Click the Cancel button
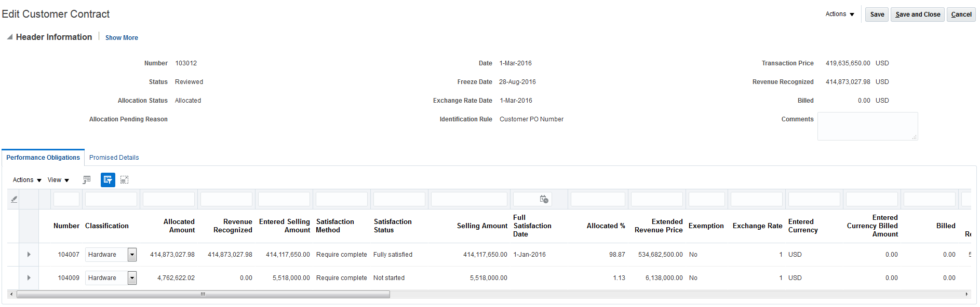The width and height of the screenshot is (980, 307). coord(961,15)
